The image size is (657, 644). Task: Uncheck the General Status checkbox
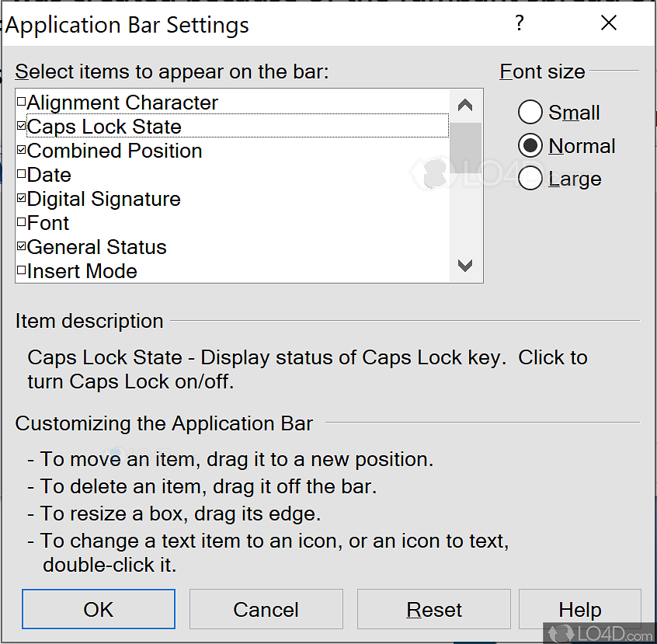[x=22, y=247]
